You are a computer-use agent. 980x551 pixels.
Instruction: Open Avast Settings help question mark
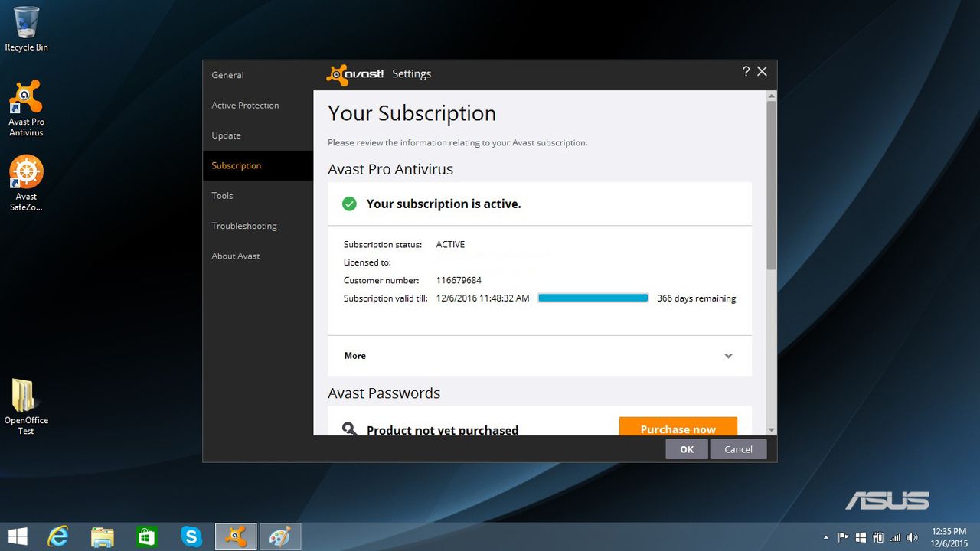[x=746, y=71]
